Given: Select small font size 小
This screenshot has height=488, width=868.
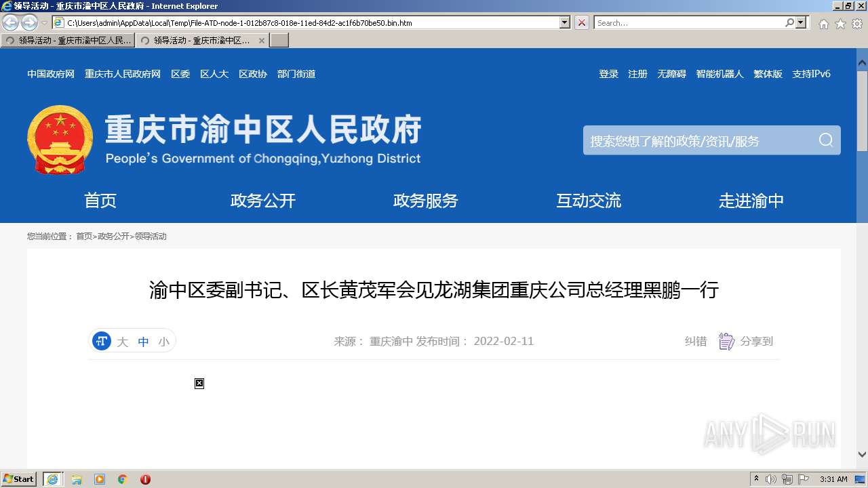Looking at the screenshot, I should (x=163, y=342).
